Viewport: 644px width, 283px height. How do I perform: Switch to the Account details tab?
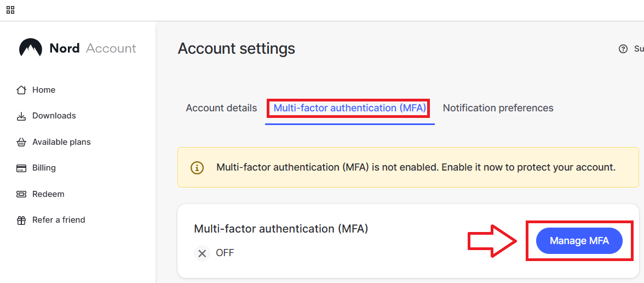tap(221, 108)
